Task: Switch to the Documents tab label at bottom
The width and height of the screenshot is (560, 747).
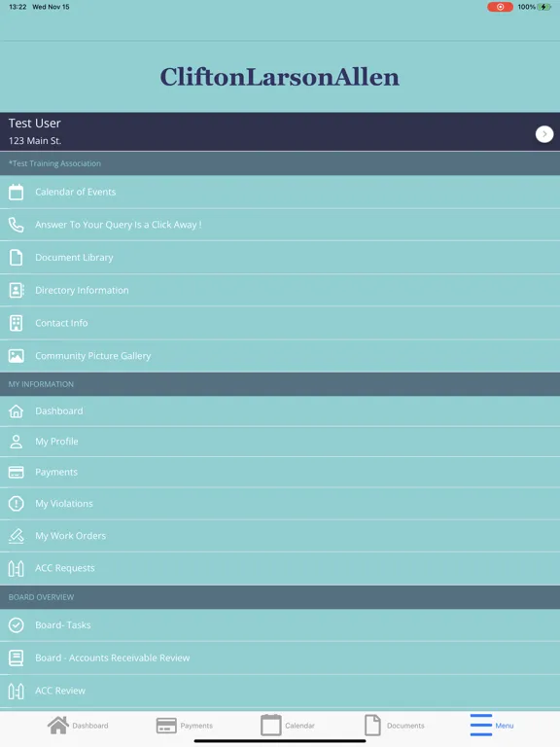Action: 405,726
